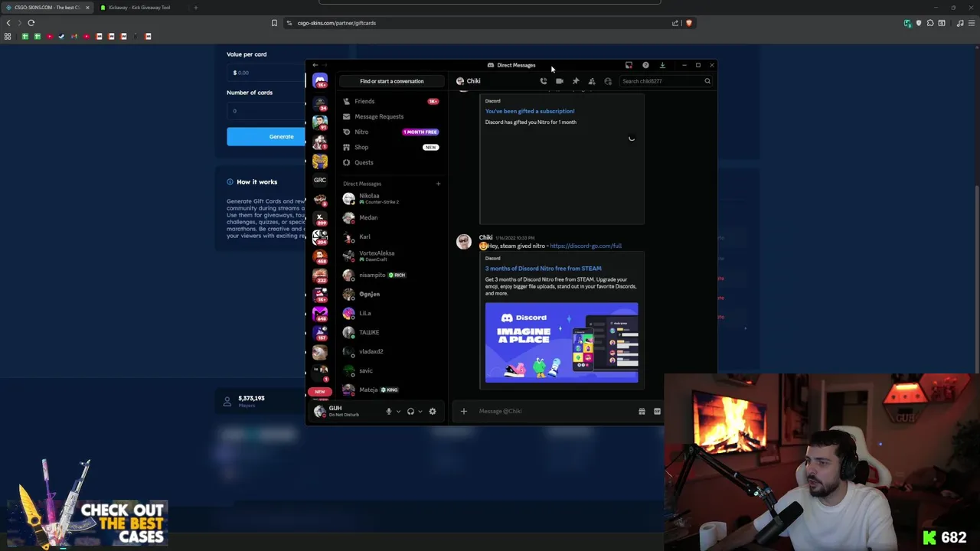This screenshot has height=551, width=980.
Task: Click browser address bar URL
Action: (x=337, y=23)
